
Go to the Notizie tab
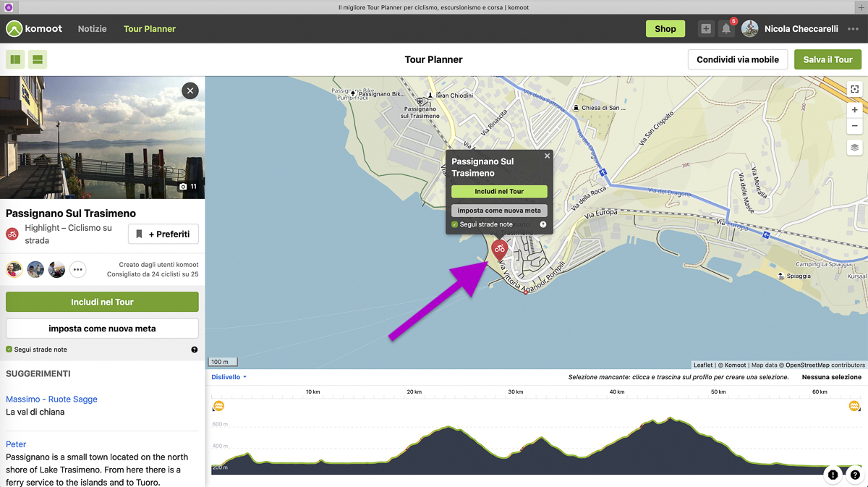pyautogui.click(x=92, y=29)
